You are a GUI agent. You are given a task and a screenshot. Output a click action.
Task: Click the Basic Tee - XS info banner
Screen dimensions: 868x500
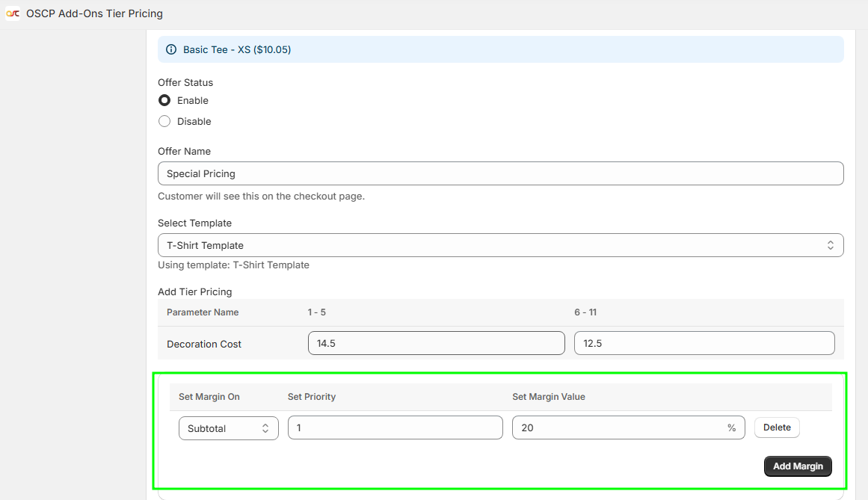click(499, 50)
